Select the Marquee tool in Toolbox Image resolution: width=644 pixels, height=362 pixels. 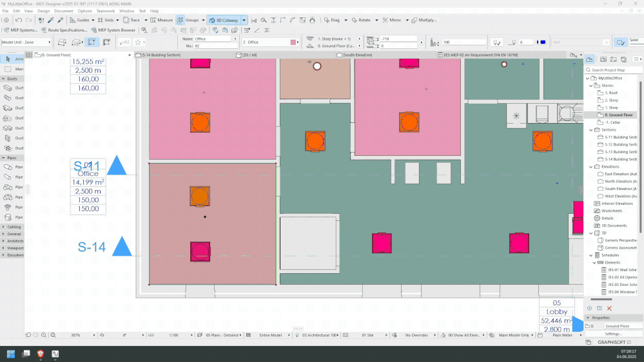[12, 69]
